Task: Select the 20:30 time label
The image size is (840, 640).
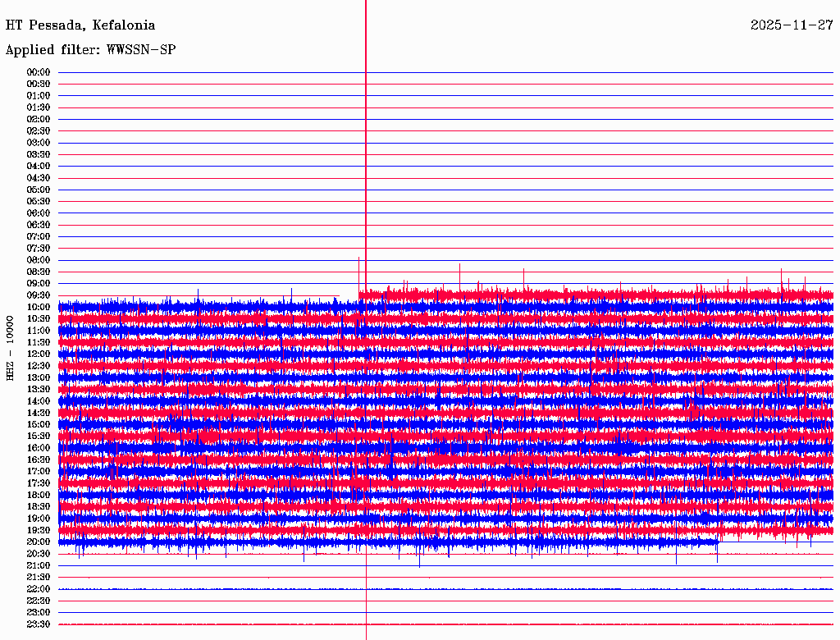Action: [x=39, y=554]
